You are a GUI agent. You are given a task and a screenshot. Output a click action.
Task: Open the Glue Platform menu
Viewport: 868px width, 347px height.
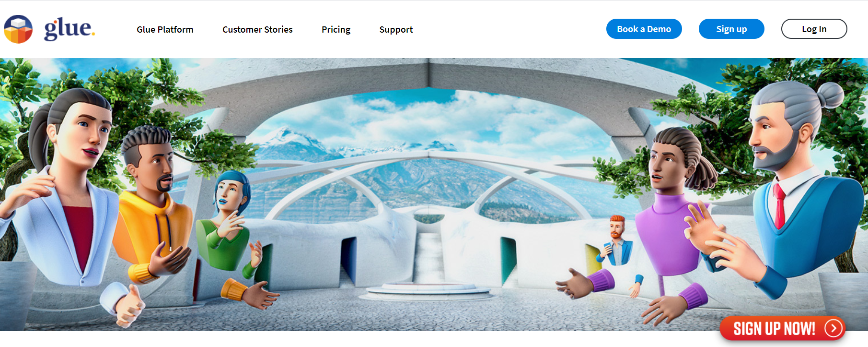point(165,30)
